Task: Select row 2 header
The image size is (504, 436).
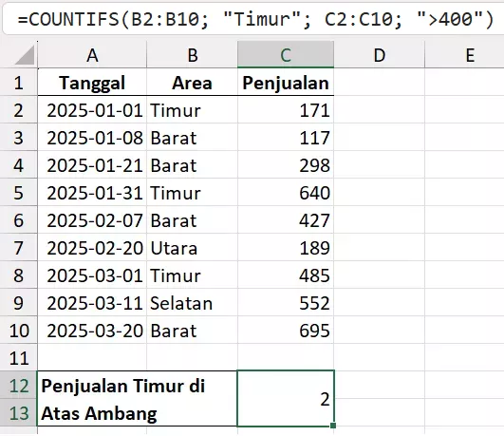Action: pyautogui.click(x=19, y=110)
